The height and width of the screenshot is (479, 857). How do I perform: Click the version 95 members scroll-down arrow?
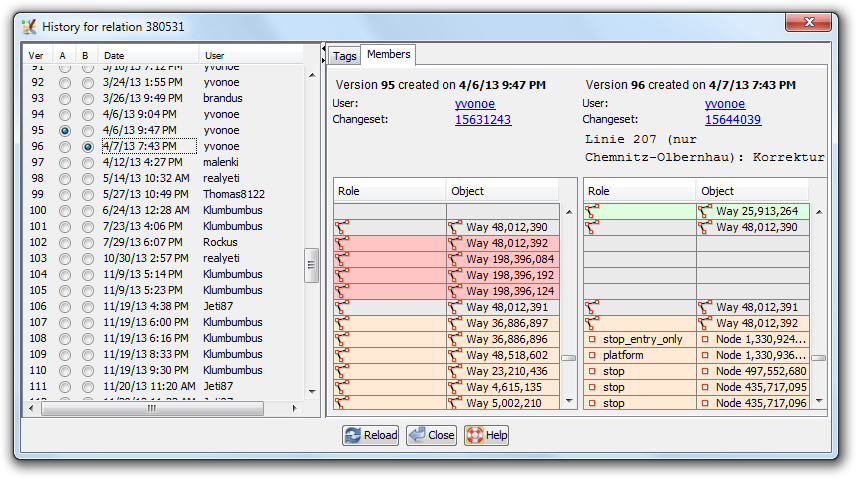click(569, 401)
